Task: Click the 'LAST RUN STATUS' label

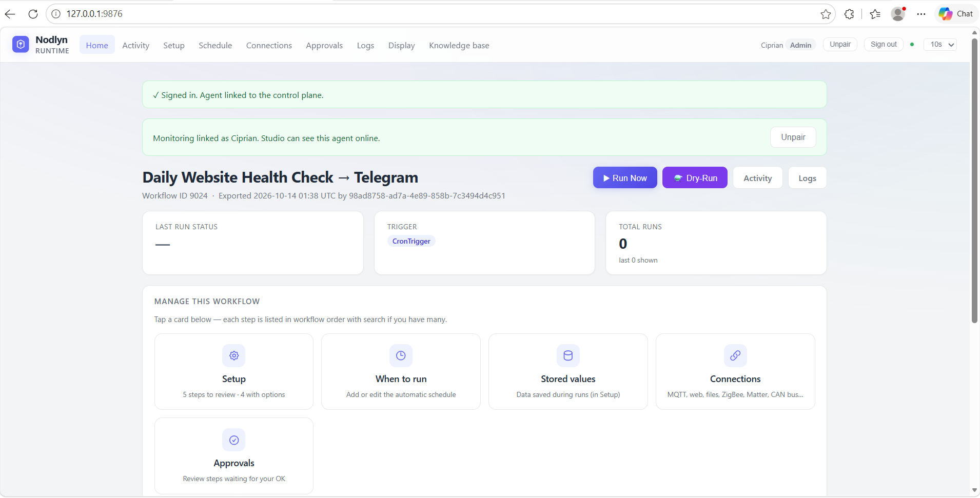Action: [186, 227]
